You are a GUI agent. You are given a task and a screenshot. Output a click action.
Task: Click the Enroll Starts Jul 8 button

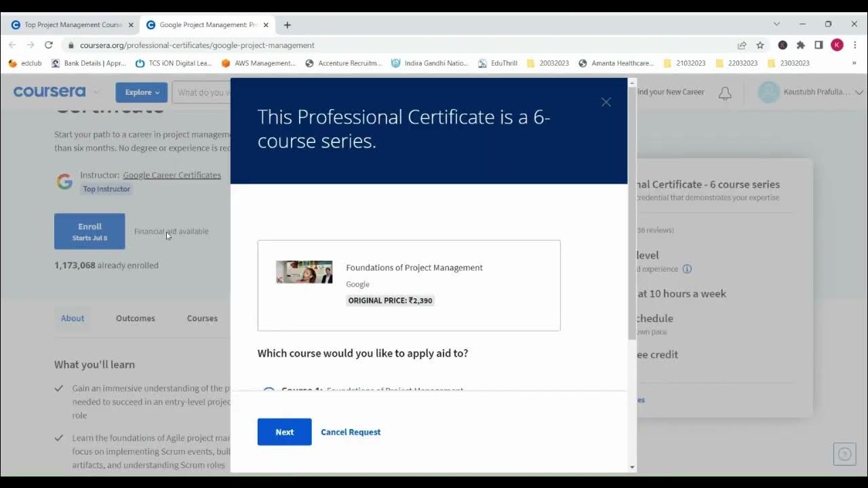pyautogui.click(x=90, y=231)
